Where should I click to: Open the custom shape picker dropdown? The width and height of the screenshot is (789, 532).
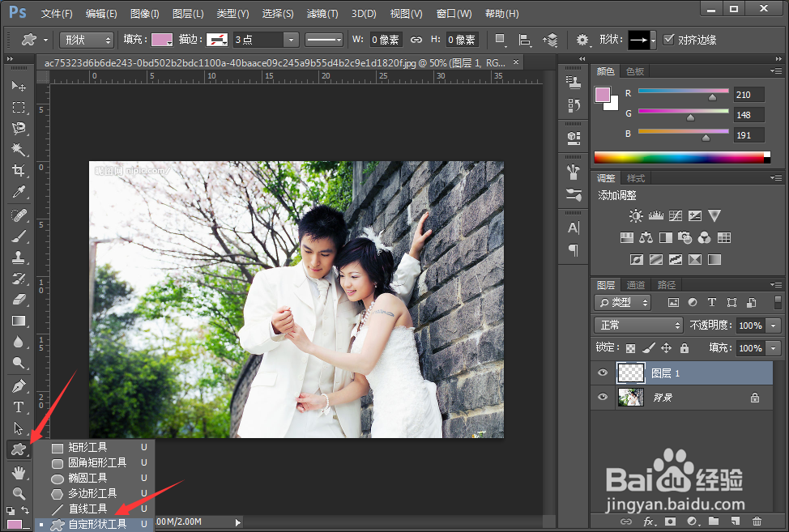pos(653,40)
